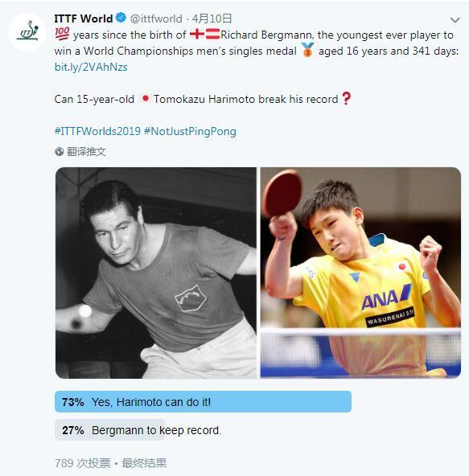Viewport: 469px width, 476px height.
Task: Select the 'Yes, Harimoto can do it!' poll bar
Action: pos(203,402)
